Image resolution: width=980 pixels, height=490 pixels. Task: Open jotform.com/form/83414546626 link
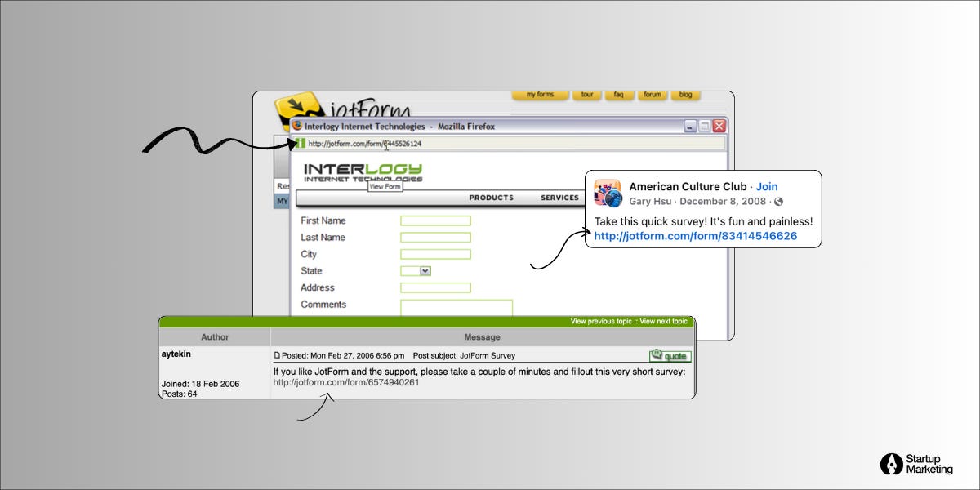coord(696,236)
